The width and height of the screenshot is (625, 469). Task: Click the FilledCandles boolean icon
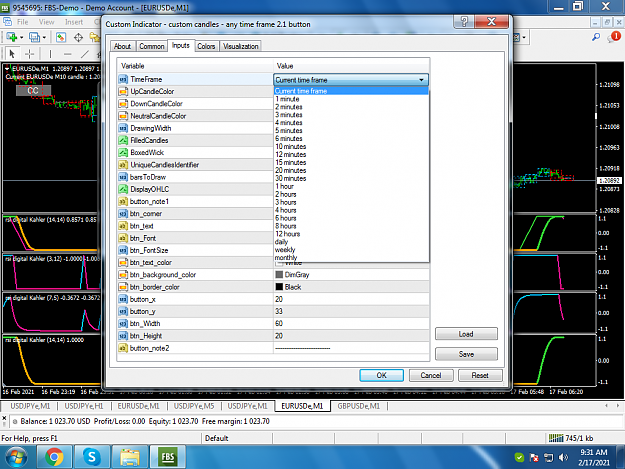(x=123, y=140)
